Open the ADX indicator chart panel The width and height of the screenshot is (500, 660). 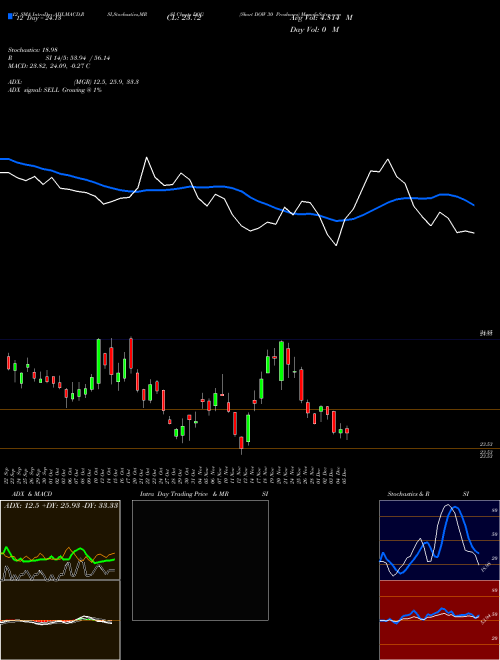60,540
